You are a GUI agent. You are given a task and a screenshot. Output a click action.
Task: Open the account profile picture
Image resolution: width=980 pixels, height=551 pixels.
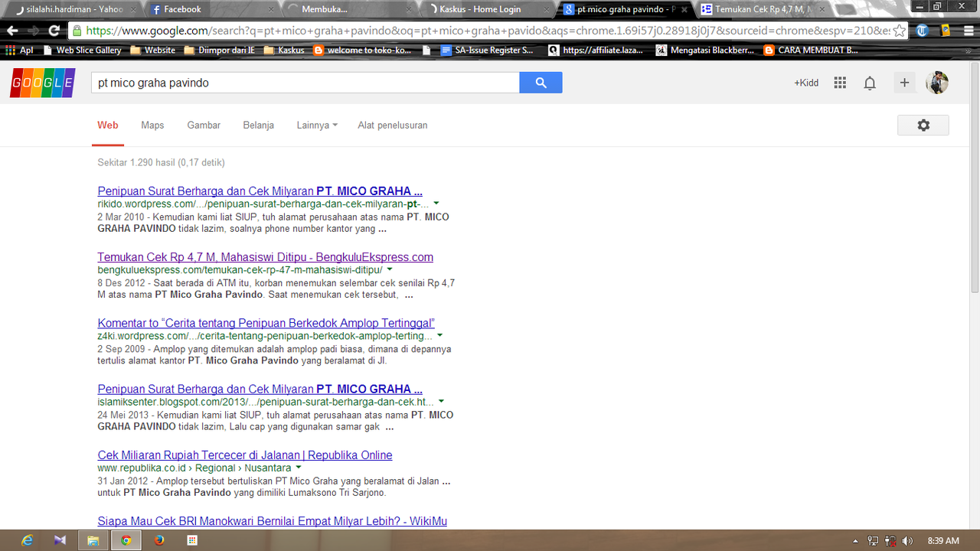click(x=937, y=83)
